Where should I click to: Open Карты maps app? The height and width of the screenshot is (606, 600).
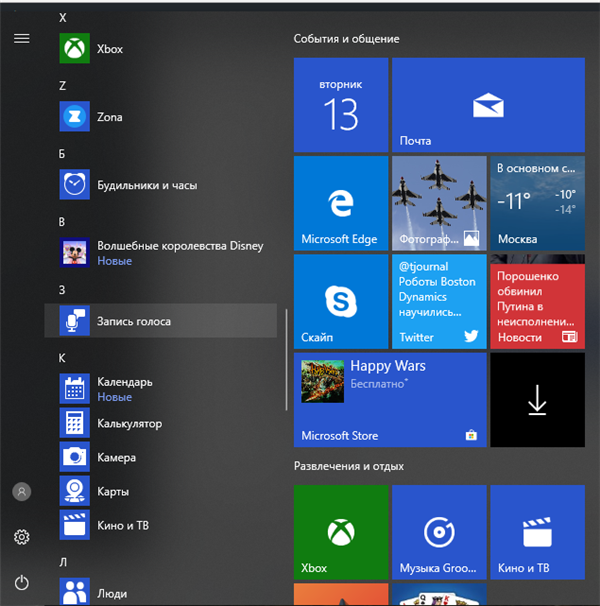160,491
